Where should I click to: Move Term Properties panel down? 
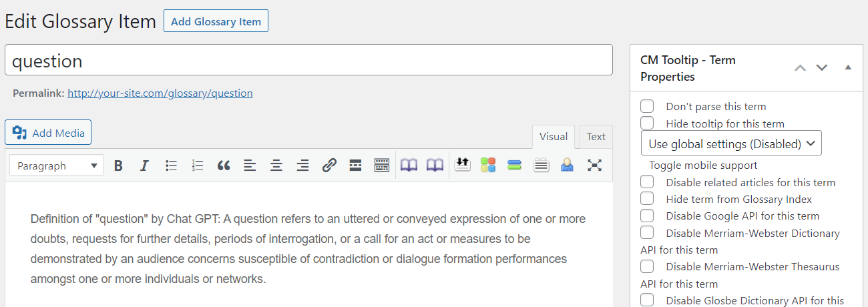pyautogui.click(x=822, y=67)
